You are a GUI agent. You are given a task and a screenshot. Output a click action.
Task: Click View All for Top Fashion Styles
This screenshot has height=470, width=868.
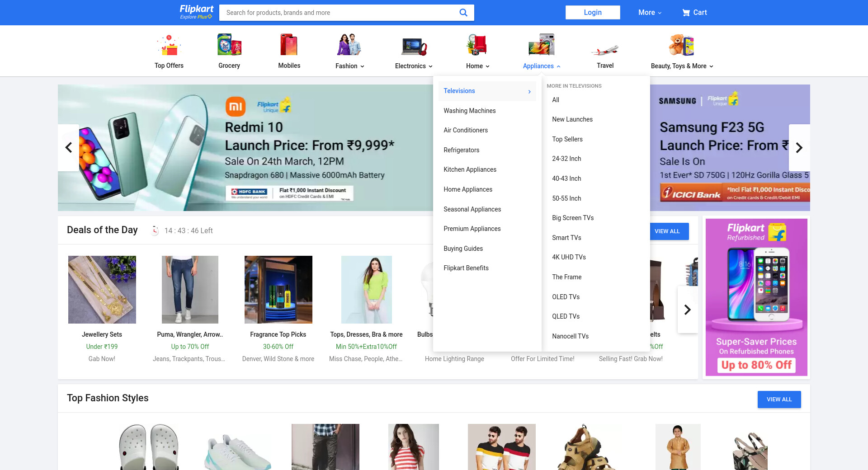[779, 399]
